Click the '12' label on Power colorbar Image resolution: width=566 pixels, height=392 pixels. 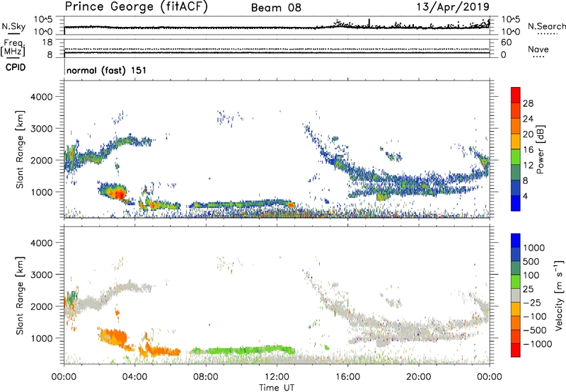(528, 166)
